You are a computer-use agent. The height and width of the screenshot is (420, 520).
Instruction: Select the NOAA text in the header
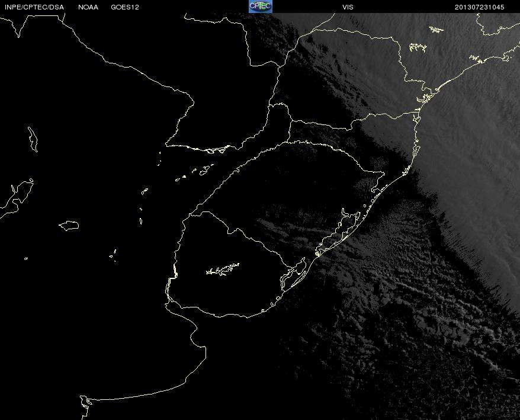click(88, 7)
